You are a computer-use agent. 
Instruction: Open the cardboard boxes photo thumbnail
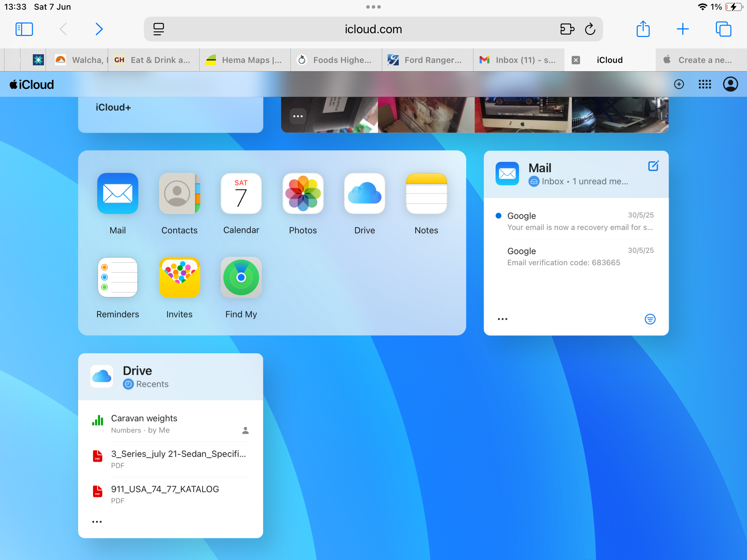[x=426, y=115]
